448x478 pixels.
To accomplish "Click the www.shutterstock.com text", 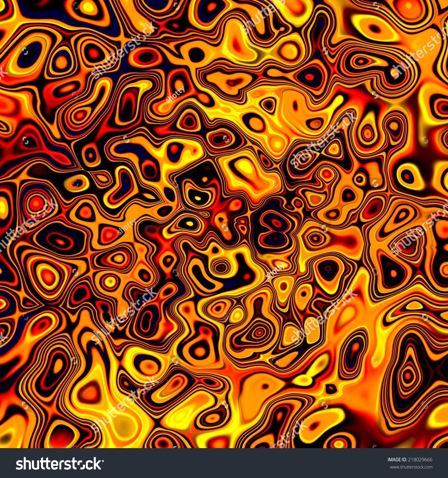I will [411, 467].
